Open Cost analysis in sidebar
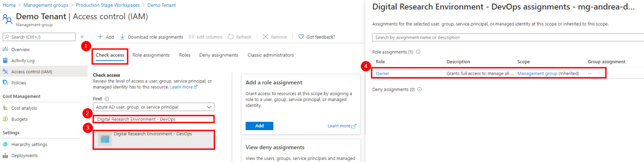644x162 pixels. (x=24, y=108)
